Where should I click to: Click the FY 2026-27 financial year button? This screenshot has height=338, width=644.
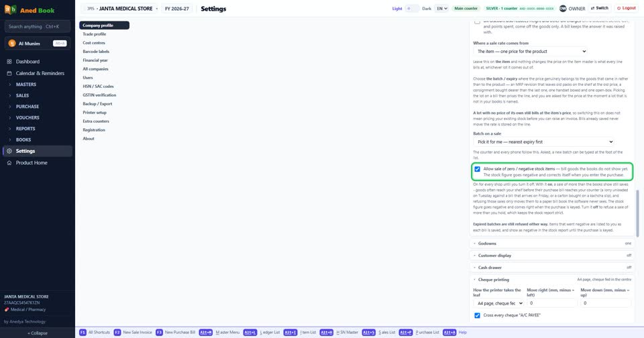177,8
